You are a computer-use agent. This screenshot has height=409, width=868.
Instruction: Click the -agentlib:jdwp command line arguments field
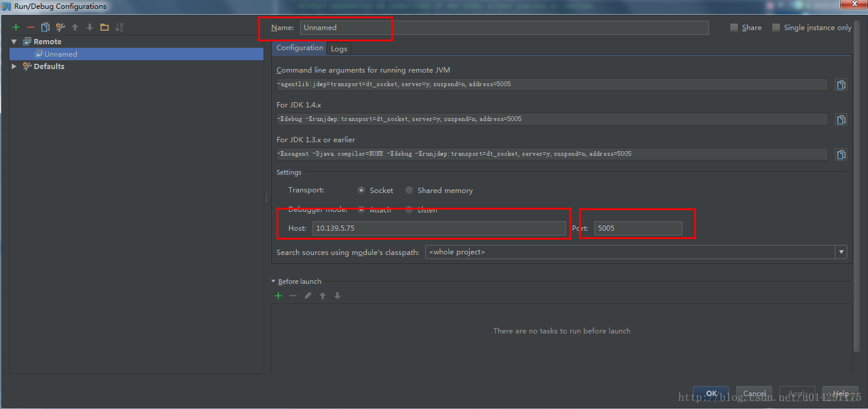(x=552, y=84)
